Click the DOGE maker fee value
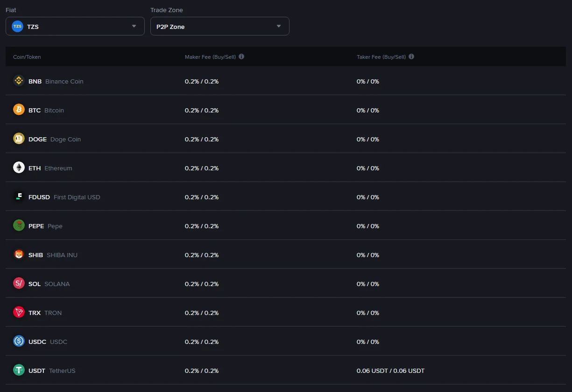 click(202, 139)
